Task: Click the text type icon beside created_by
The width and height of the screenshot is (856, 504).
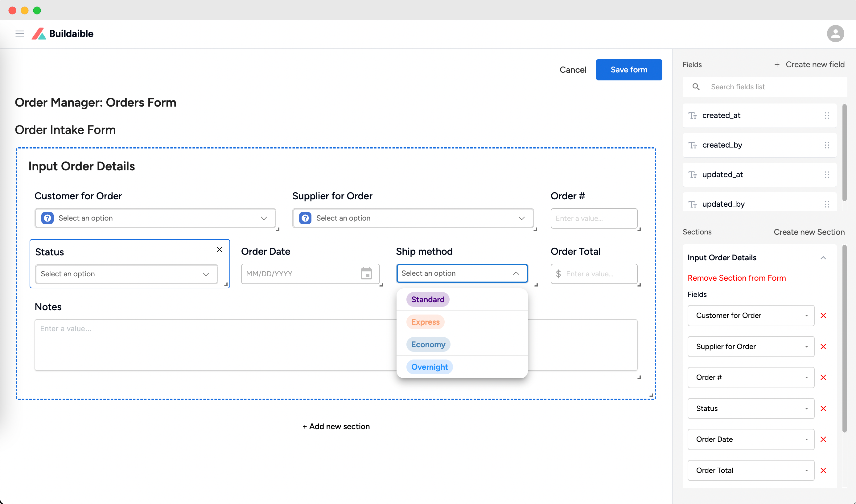Action: [x=693, y=145]
